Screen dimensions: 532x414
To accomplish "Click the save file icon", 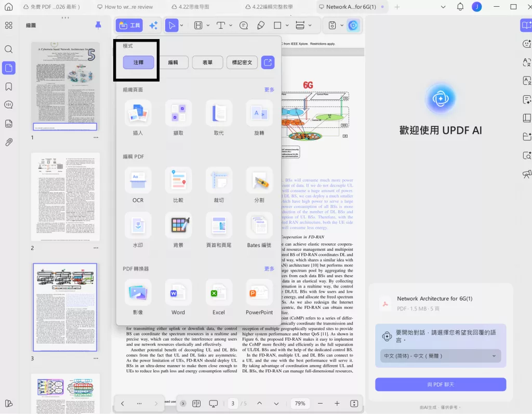I will [x=332, y=25].
